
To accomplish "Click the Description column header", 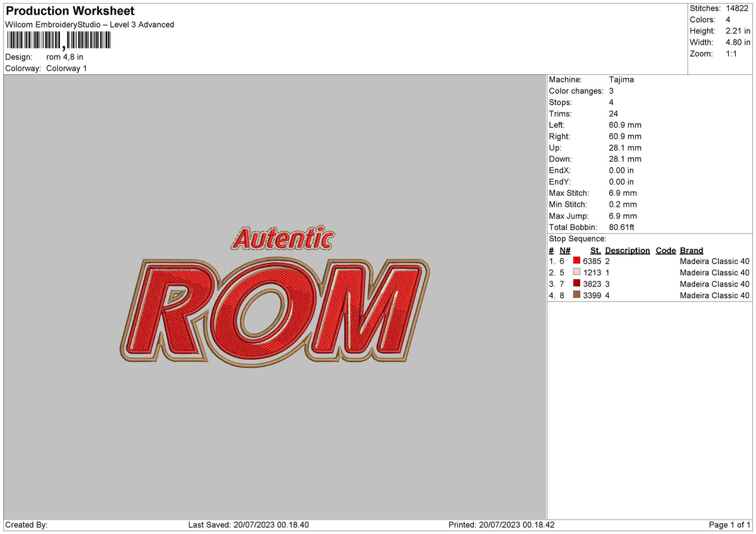I will pos(627,250).
